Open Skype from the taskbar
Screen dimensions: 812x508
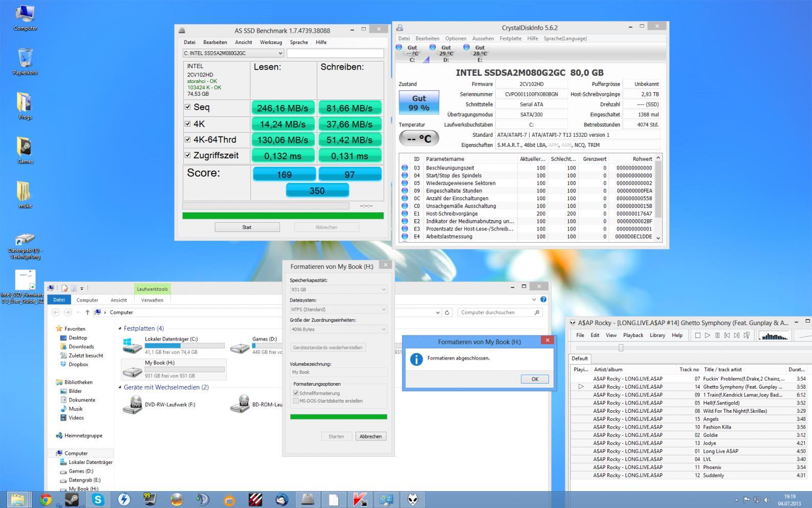[98, 499]
